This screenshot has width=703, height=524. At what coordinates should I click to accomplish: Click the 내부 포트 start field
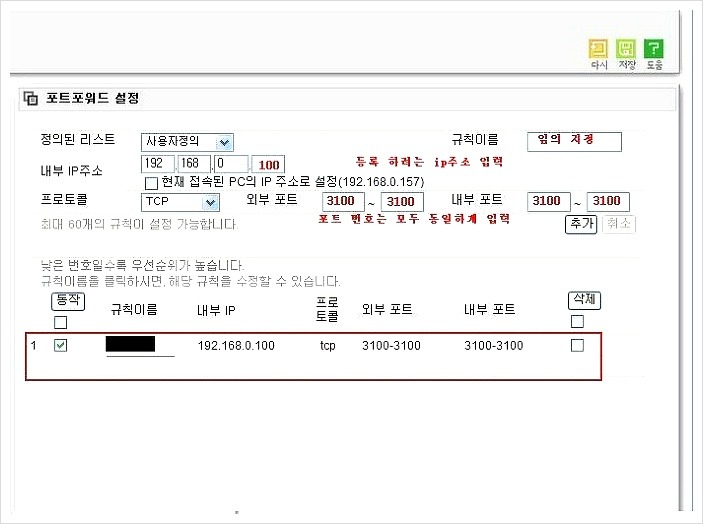pyautogui.click(x=549, y=201)
